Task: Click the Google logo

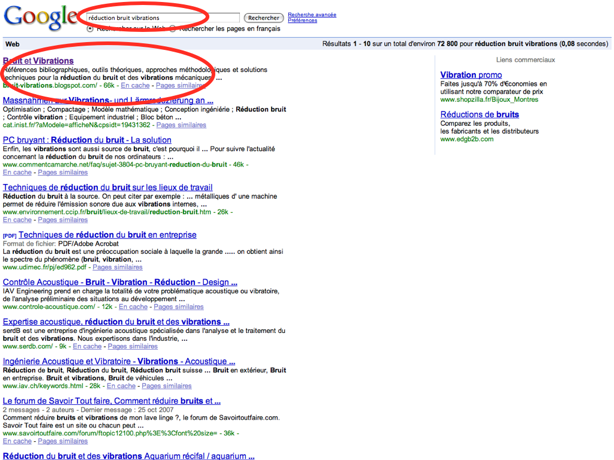Action: [41, 18]
